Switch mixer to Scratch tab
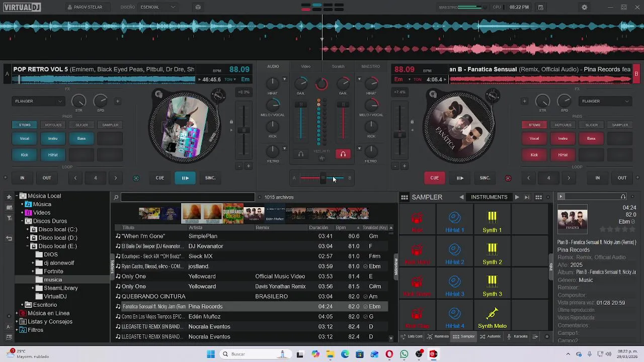Viewport: 644px width, 362px height. (338, 66)
